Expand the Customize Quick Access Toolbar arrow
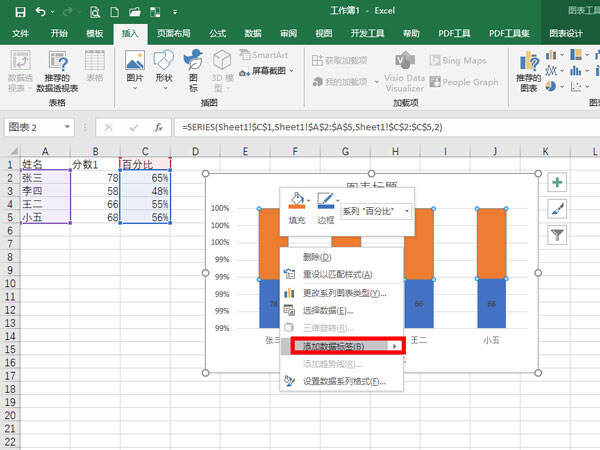This screenshot has height=450, width=600. coord(175,12)
